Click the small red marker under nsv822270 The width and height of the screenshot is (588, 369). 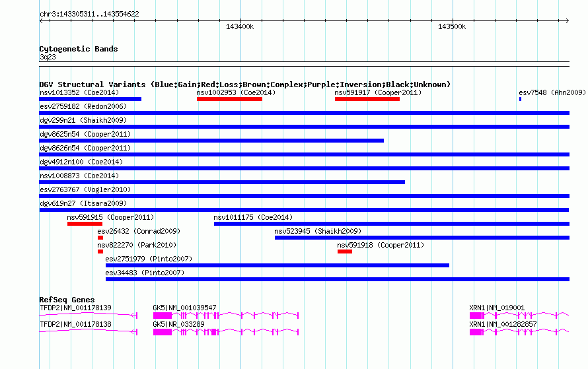pos(100,252)
